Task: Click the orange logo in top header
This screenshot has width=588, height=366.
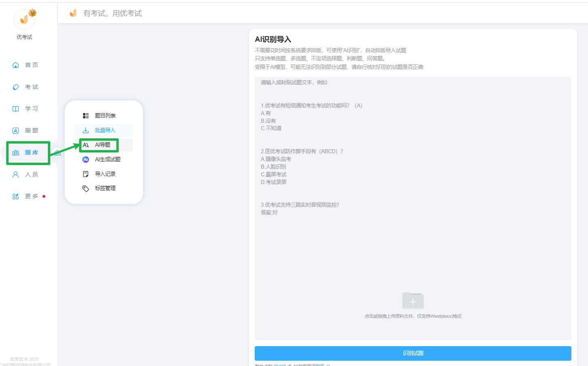Action: (73, 13)
